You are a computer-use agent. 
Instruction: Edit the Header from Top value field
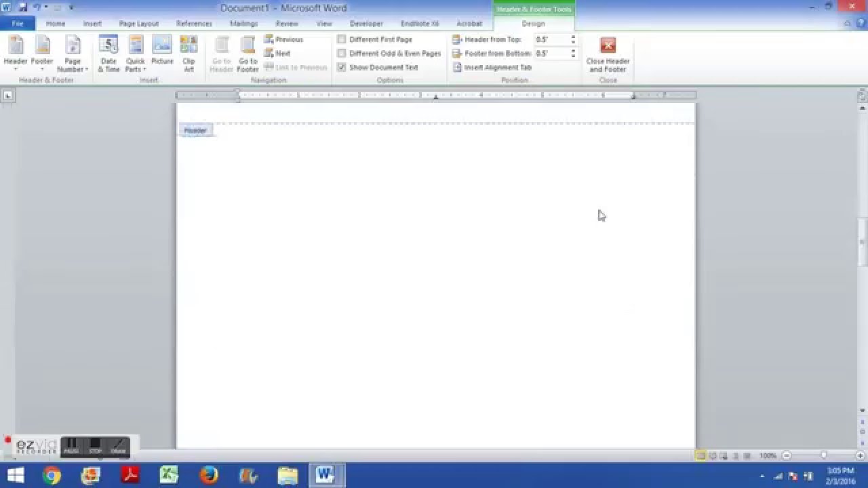[552, 39]
